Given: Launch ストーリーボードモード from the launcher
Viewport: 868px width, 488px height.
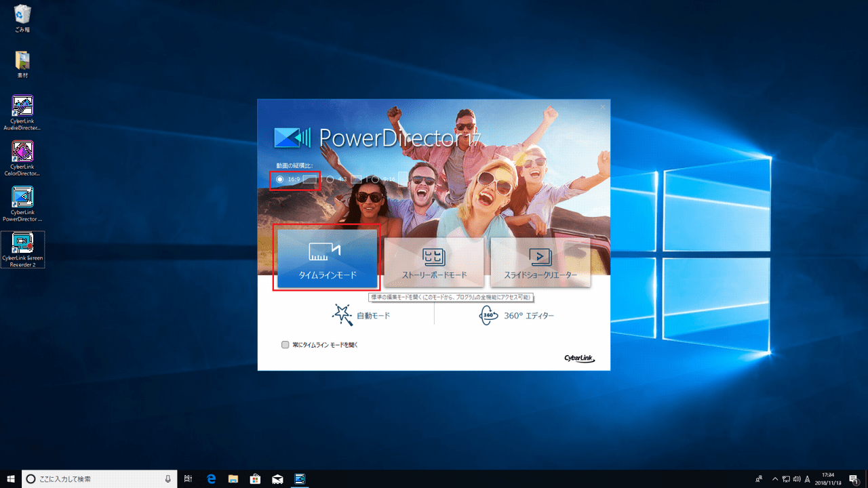Looking at the screenshot, I should click(434, 262).
